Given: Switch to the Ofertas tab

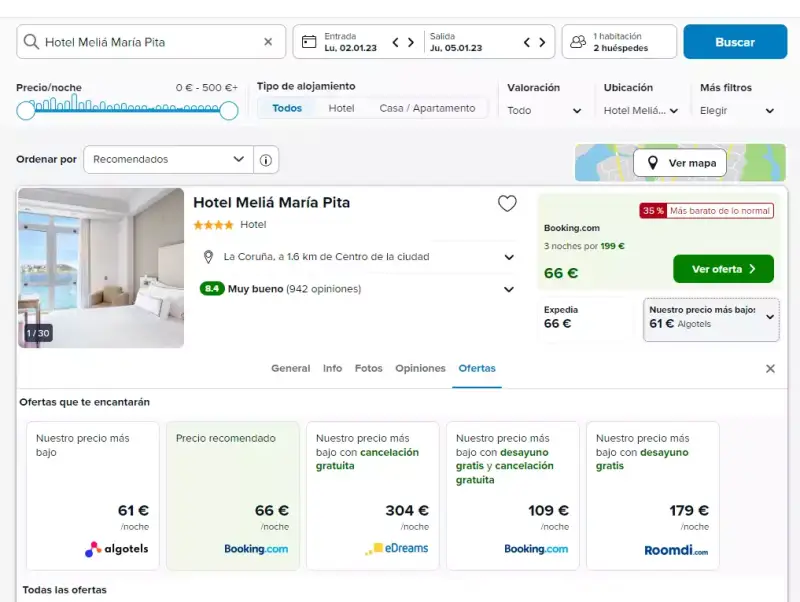Looking at the screenshot, I should click(x=477, y=368).
